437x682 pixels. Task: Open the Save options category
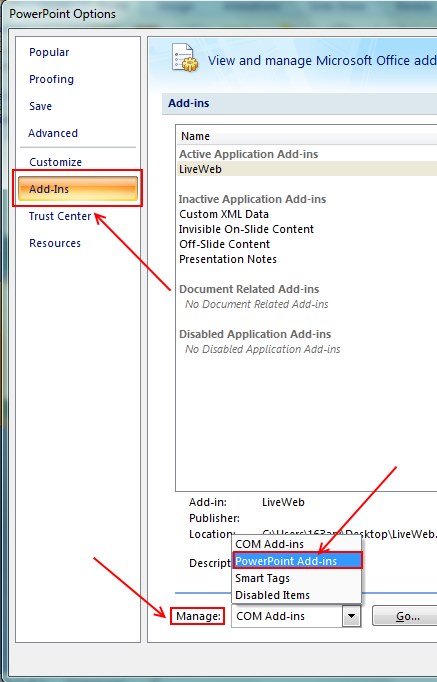[x=40, y=106]
